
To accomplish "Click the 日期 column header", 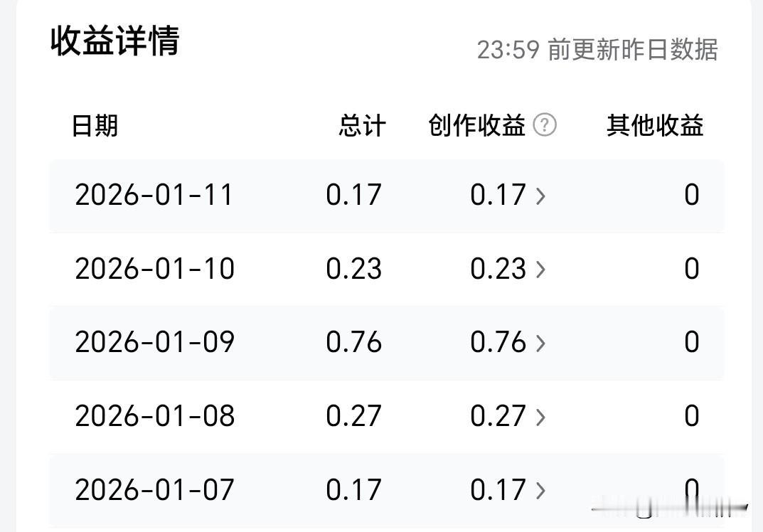I will 95,126.
